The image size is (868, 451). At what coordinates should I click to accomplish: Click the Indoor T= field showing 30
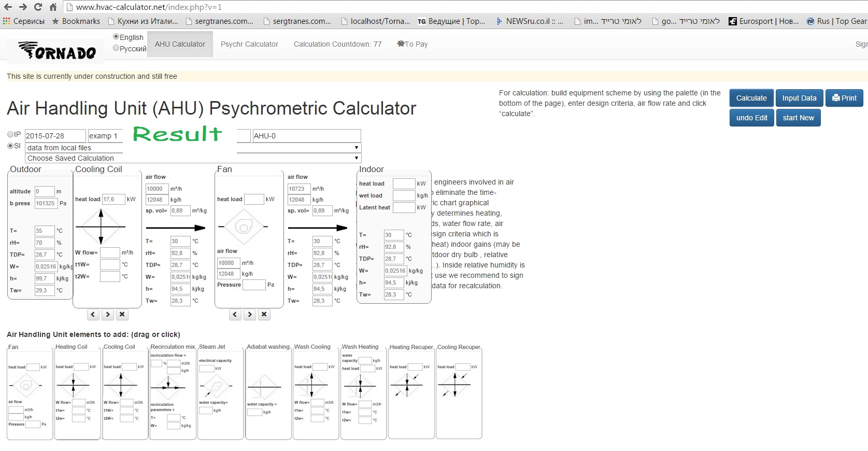394,235
